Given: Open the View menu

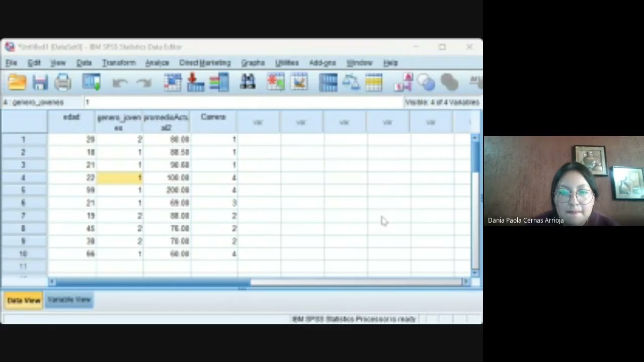Looking at the screenshot, I should coord(58,63).
